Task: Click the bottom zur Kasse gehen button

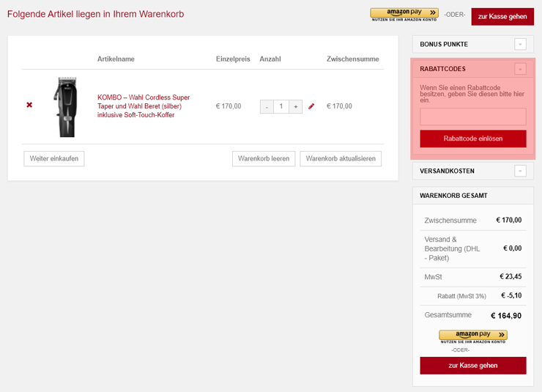Action: pyautogui.click(x=473, y=366)
